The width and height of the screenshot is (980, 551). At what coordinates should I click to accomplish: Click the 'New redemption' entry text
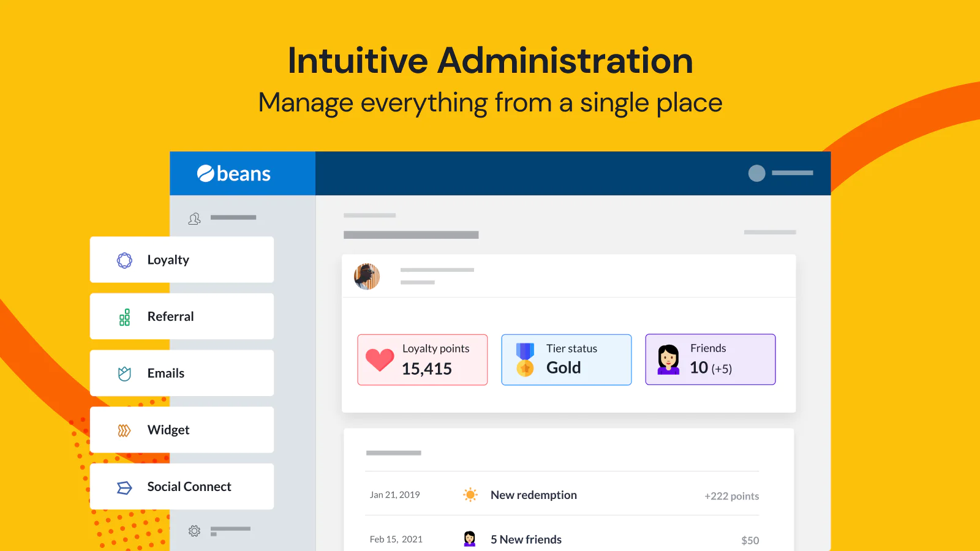click(x=533, y=495)
